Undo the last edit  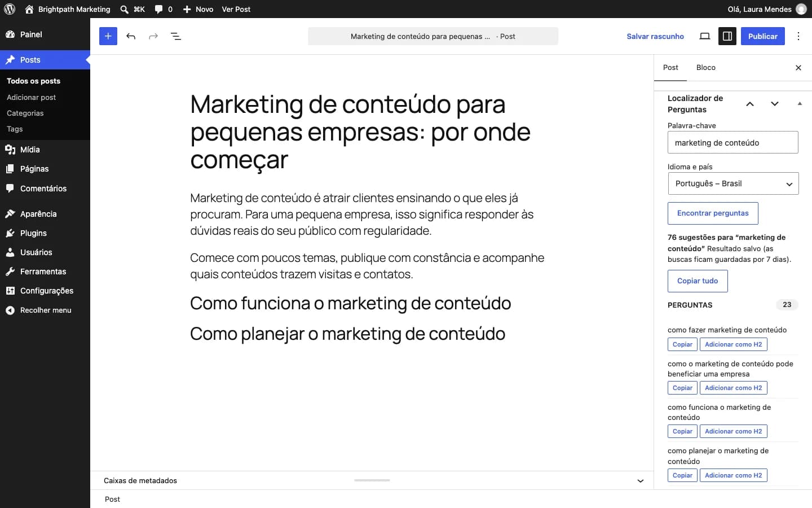coord(131,36)
